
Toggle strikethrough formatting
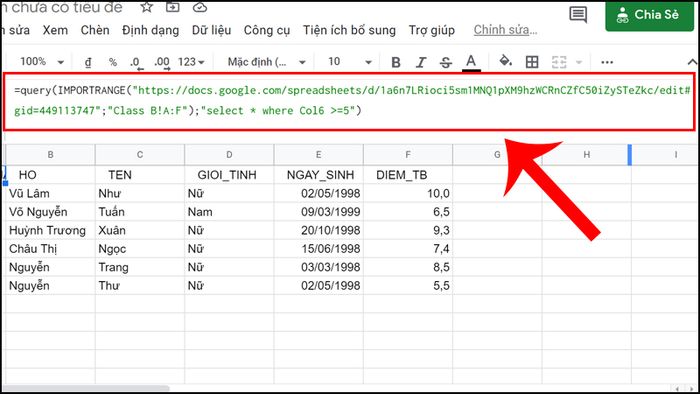click(446, 62)
